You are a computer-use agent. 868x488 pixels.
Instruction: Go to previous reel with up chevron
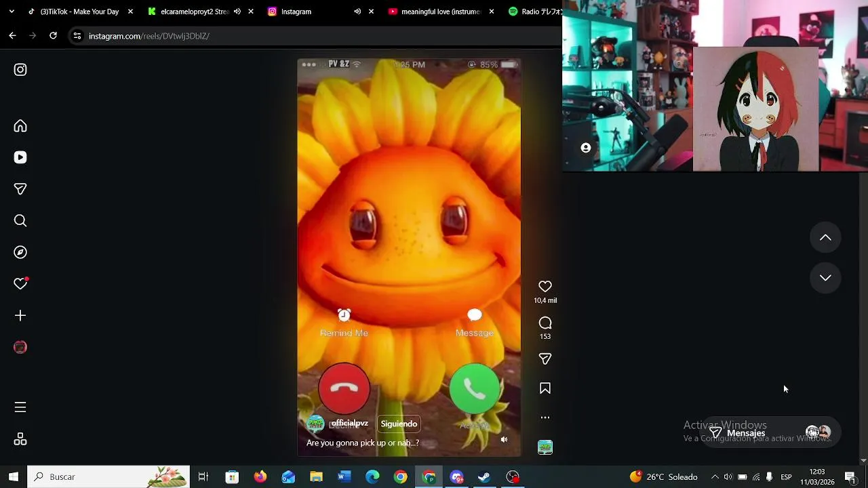(x=825, y=238)
